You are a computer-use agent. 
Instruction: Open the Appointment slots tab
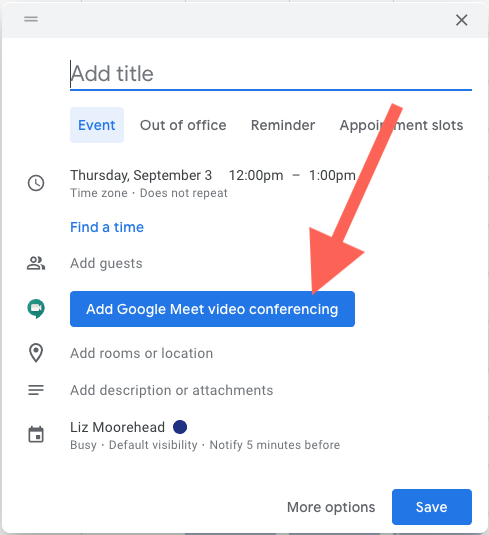tap(401, 125)
